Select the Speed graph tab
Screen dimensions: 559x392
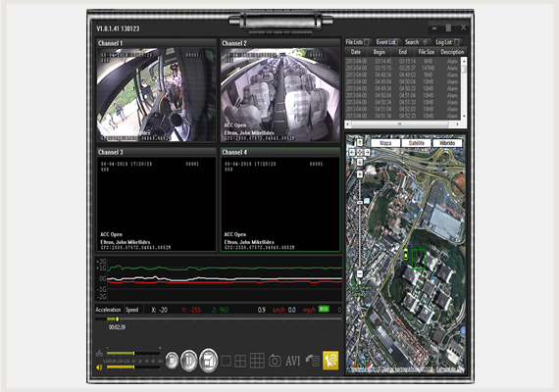pos(132,310)
